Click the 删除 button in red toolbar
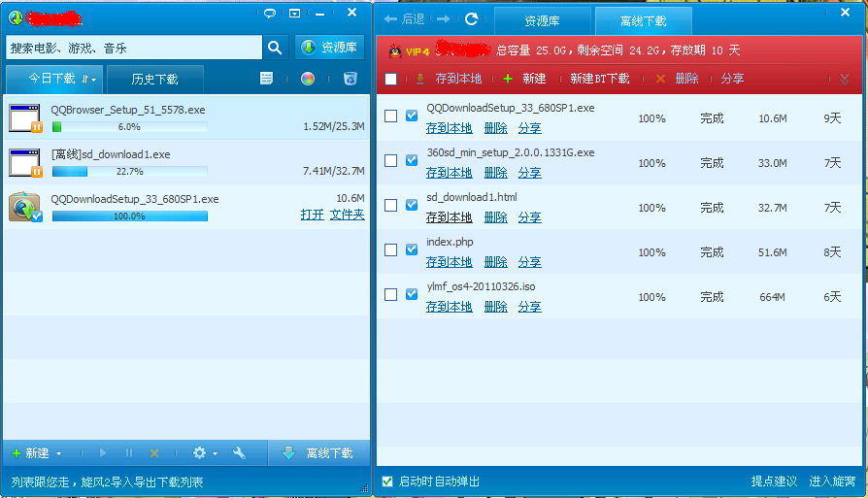 pyautogui.click(x=677, y=79)
